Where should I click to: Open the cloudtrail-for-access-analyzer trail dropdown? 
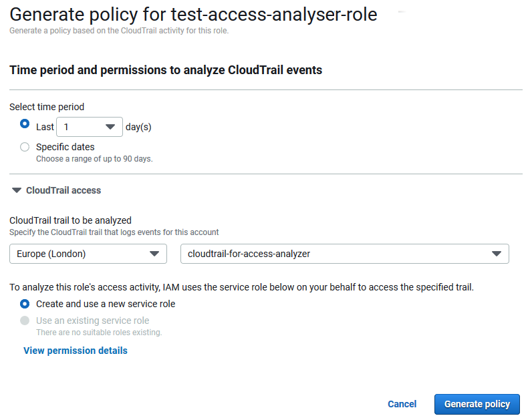point(344,254)
